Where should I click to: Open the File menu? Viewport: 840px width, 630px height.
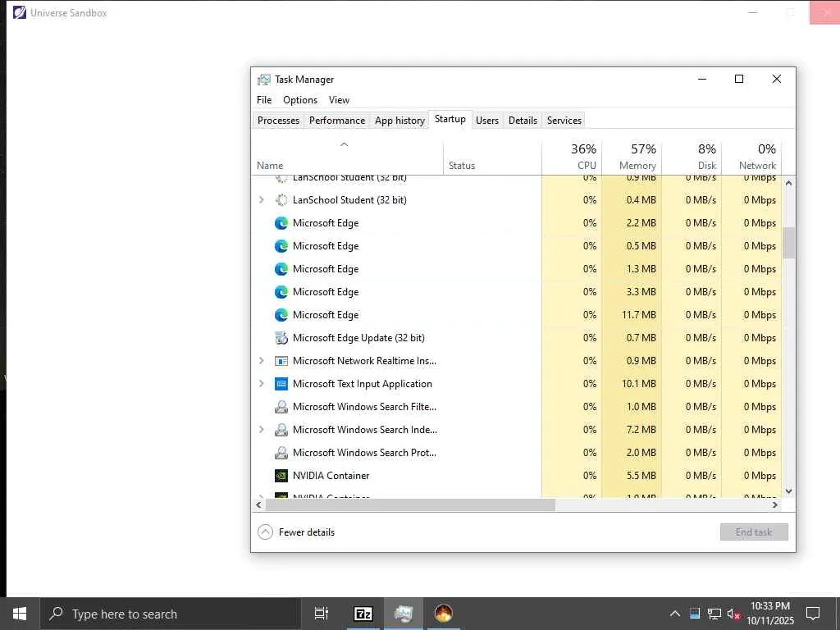tap(264, 100)
